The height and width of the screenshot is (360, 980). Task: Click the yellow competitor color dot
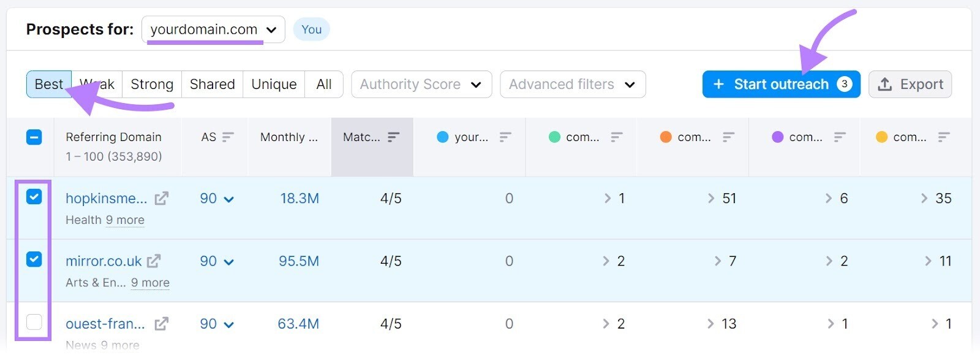881,137
